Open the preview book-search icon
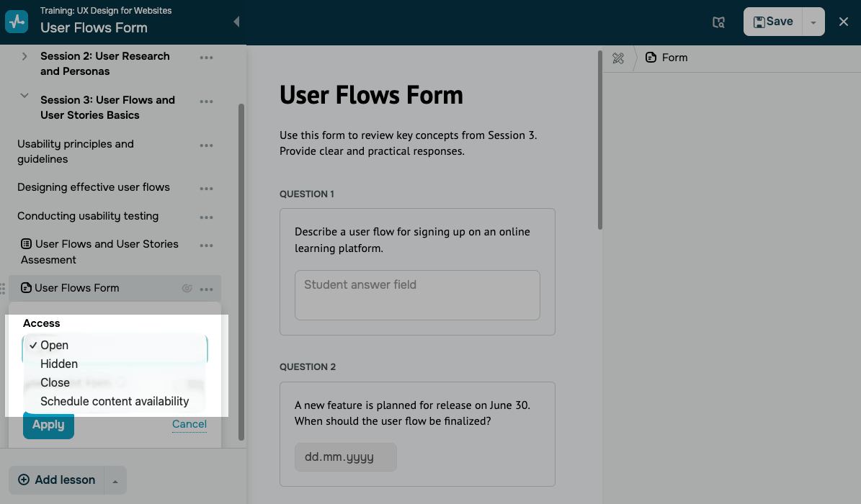The height and width of the screenshot is (504, 861). pos(718,22)
